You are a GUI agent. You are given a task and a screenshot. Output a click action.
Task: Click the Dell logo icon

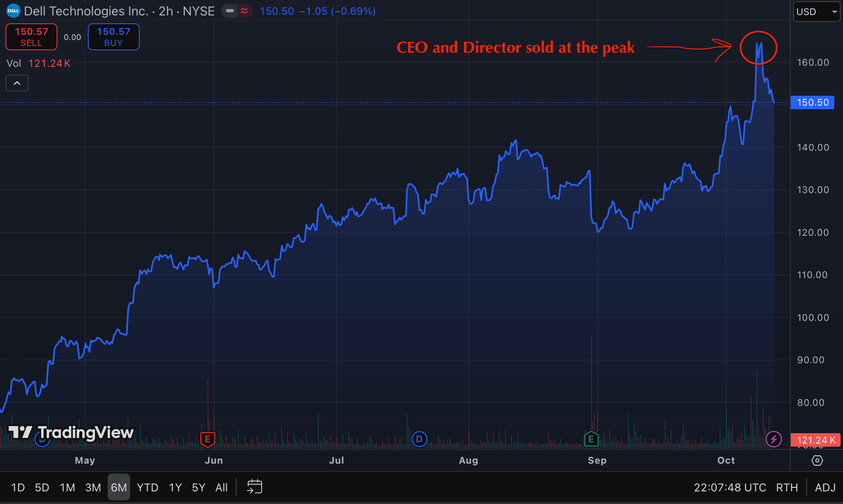coord(13,11)
